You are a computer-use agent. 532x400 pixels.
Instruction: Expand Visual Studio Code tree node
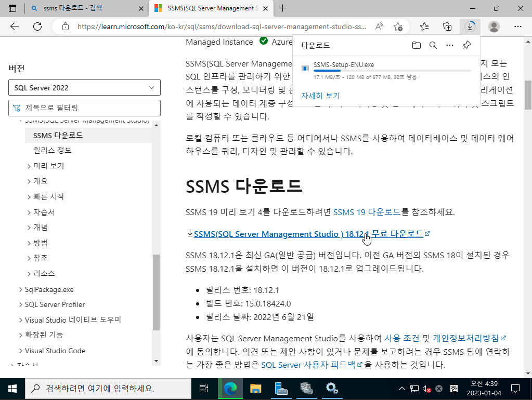click(x=21, y=351)
